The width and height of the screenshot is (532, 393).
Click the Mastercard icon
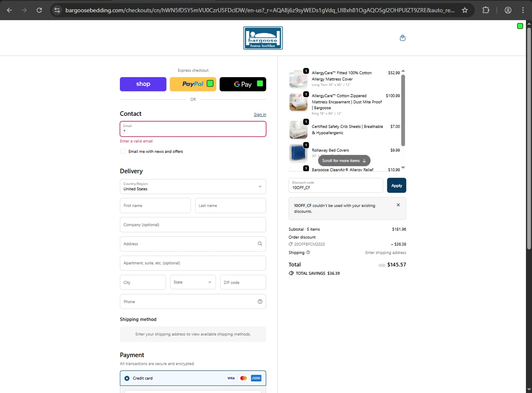pyautogui.click(x=243, y=378)
